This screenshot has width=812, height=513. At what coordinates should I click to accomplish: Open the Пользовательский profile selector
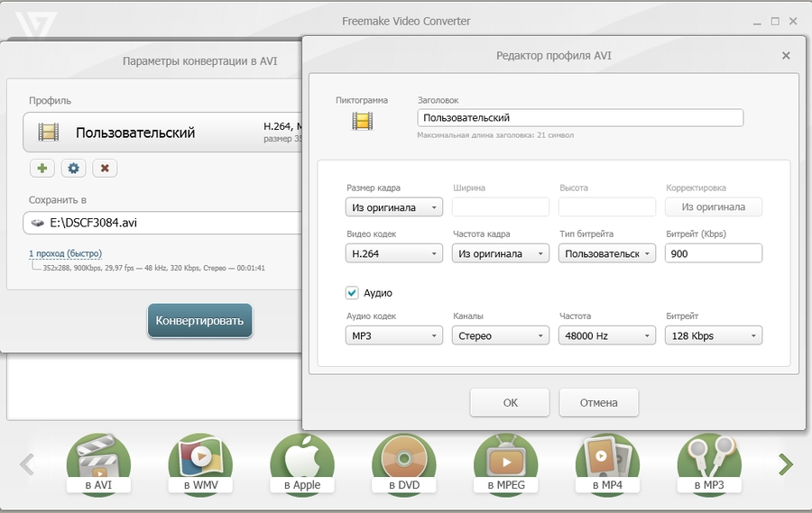[x=162, y=132]
